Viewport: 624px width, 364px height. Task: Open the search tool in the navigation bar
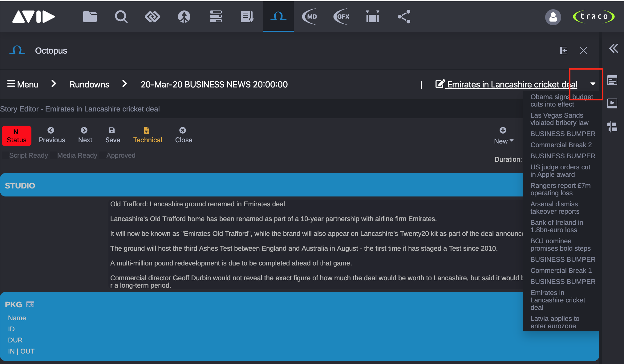[x=121, y=17]
